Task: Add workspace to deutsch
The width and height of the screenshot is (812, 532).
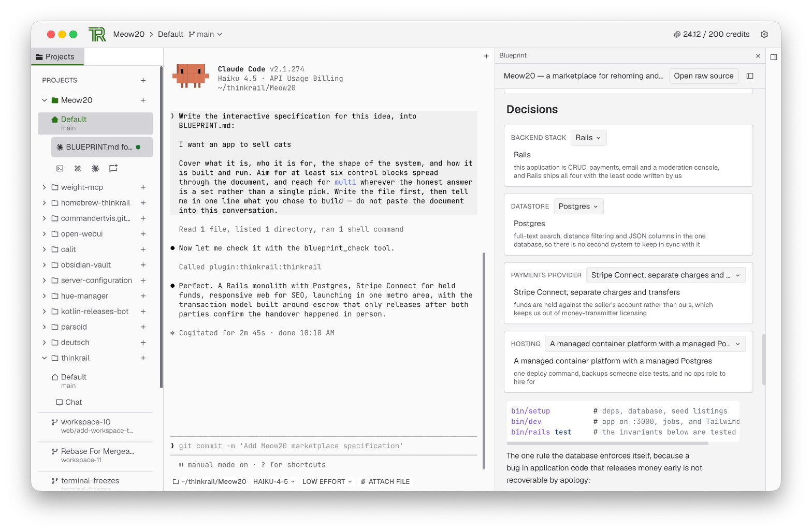Action: point(143,343)
